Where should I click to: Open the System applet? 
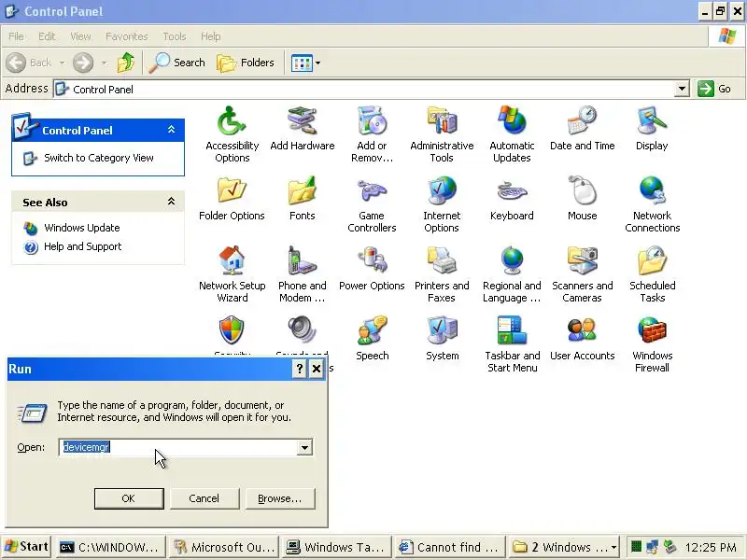click(442, 338)
